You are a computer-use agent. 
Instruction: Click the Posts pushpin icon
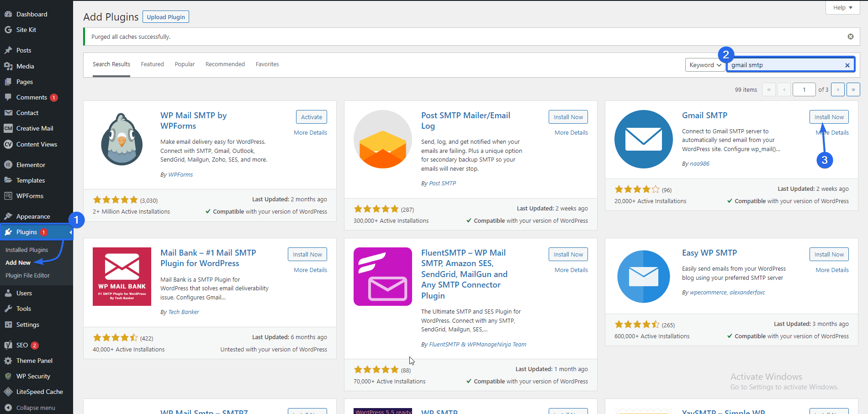pyautogui.click(x=8, y=50)
